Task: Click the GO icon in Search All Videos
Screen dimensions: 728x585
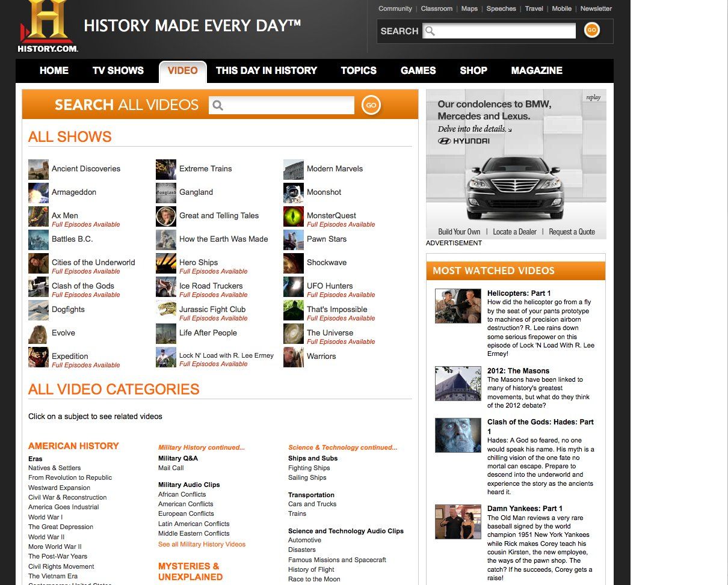Action: click(x=371, y=105)
